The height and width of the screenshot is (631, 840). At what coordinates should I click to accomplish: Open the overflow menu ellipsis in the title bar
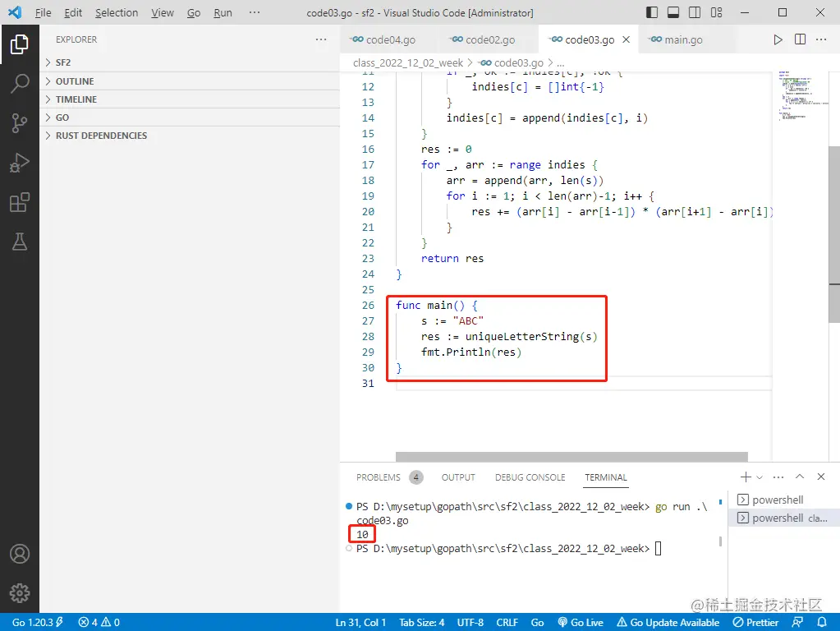point(255,12)
